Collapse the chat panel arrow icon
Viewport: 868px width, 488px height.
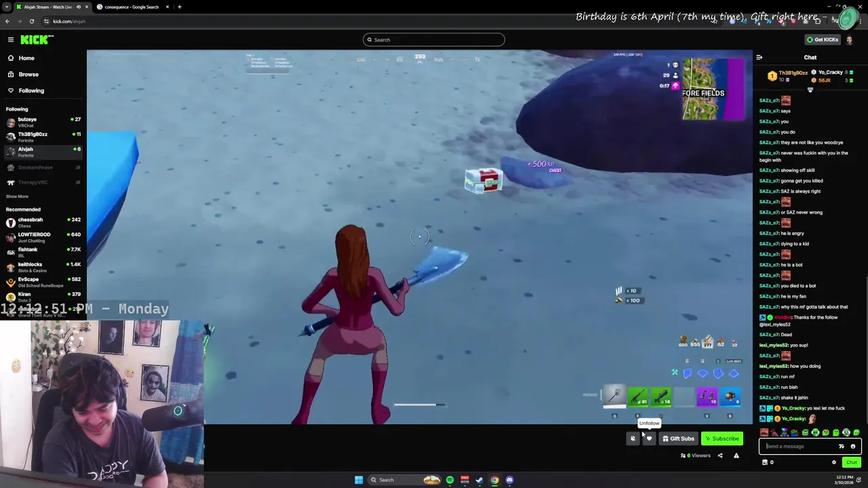coord(759,58)
